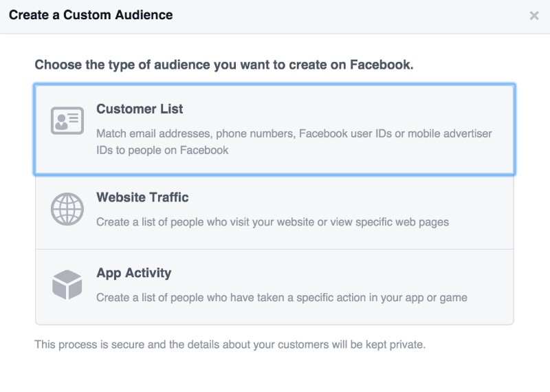This screenshot has width=550, height=392.
Task: Click the Customer List contact card icon
Action: [67, 121]
